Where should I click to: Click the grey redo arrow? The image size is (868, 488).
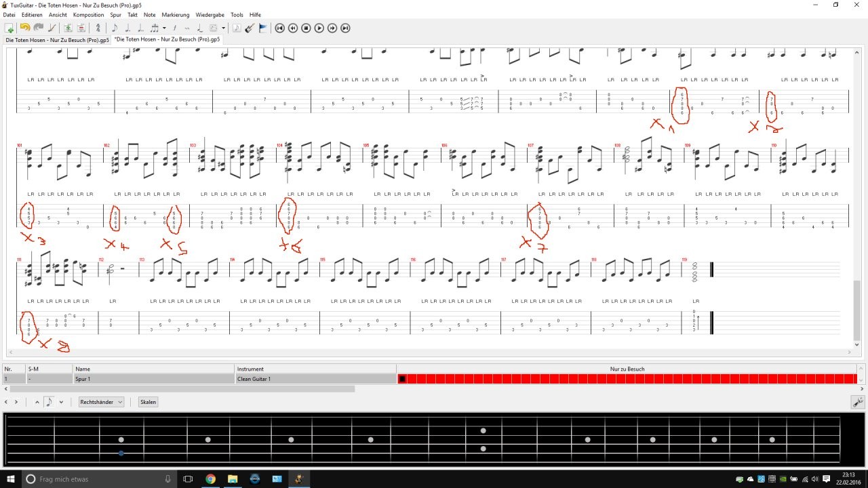(x=38, y=28)
